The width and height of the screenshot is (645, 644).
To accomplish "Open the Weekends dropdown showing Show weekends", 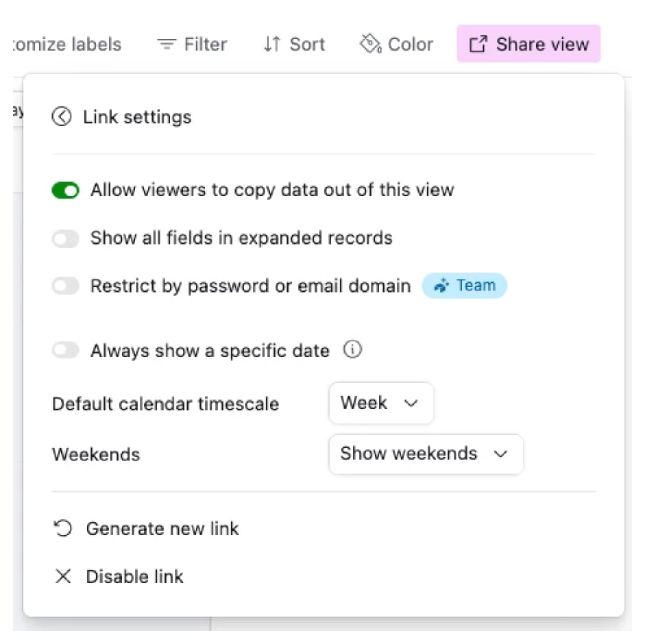I will coord(426,454).
